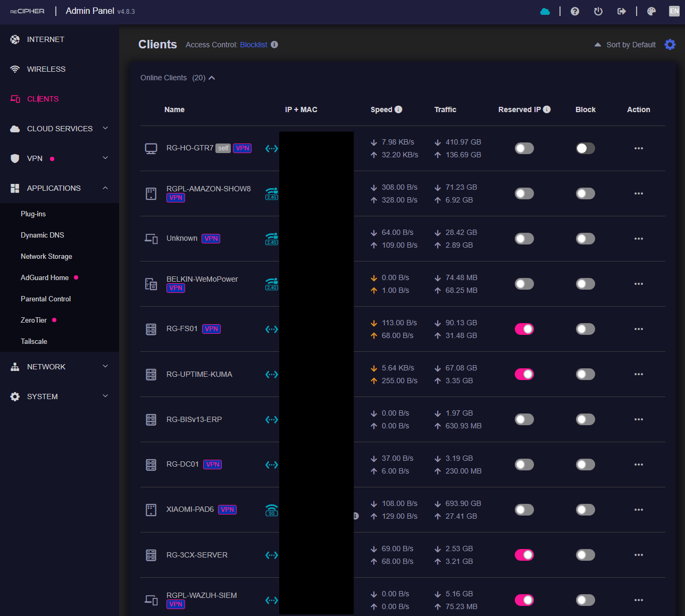Viewport: 685px width, 616px height.
Task: Enable Reserved IP for RG-HO-GTR7
Action: click(524, 148)
